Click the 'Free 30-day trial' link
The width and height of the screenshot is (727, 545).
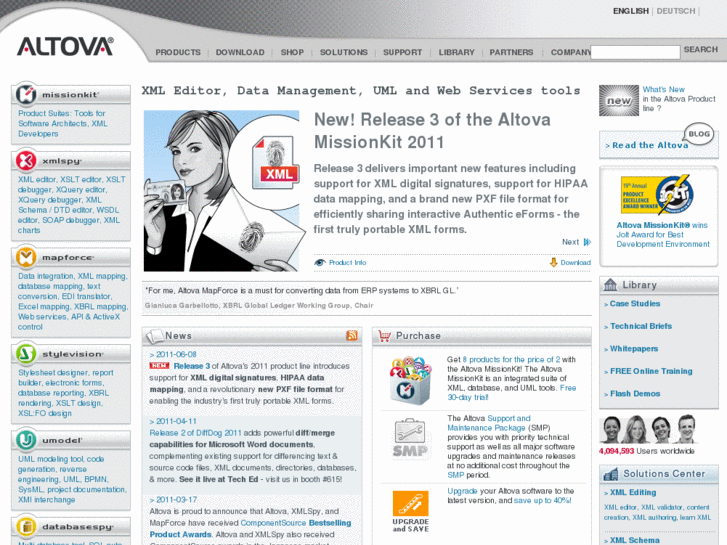point(511,392)
